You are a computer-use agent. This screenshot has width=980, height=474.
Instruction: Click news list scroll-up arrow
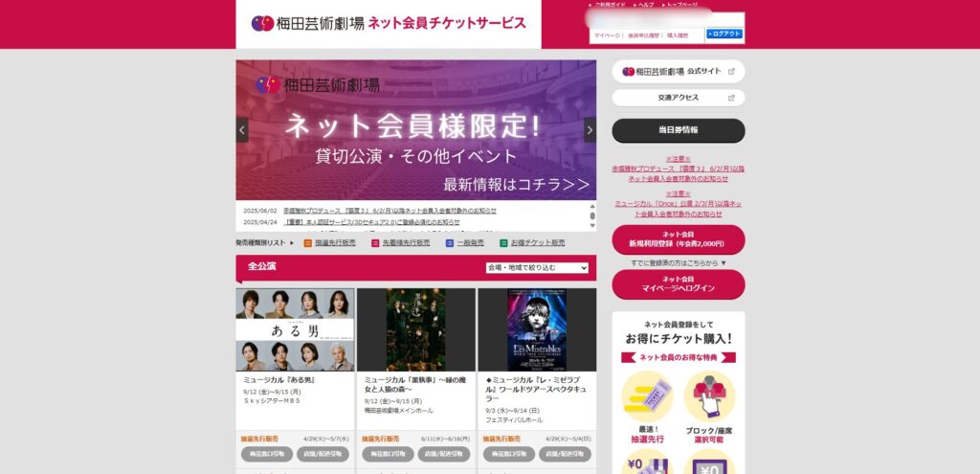click(x=592, y=206)
